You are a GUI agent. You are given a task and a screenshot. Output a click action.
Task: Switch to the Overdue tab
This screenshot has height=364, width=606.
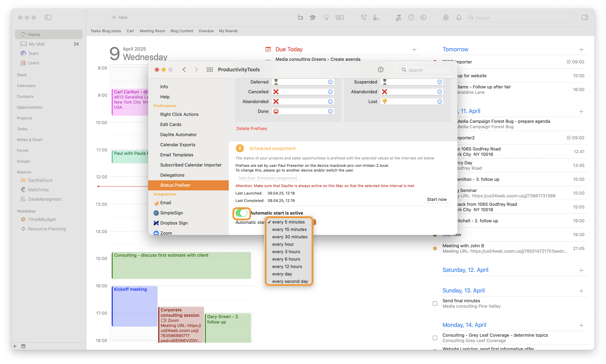(206, 31)
